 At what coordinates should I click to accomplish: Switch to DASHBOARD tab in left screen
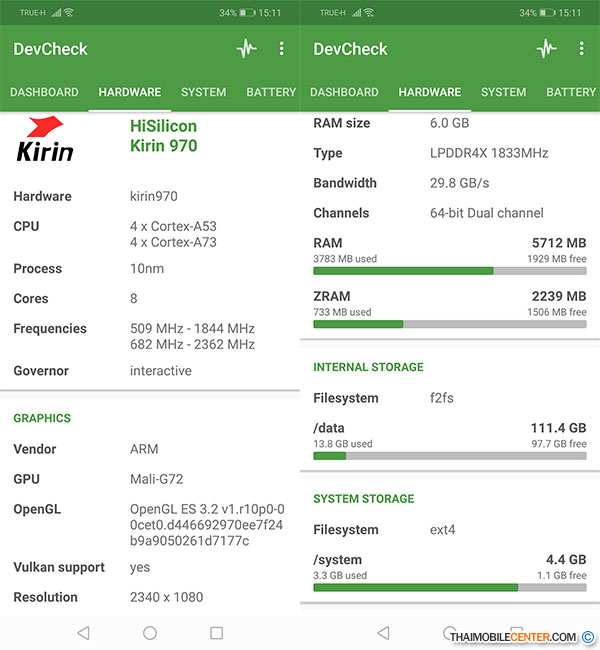pyautogui.click(x=44, y=92)
